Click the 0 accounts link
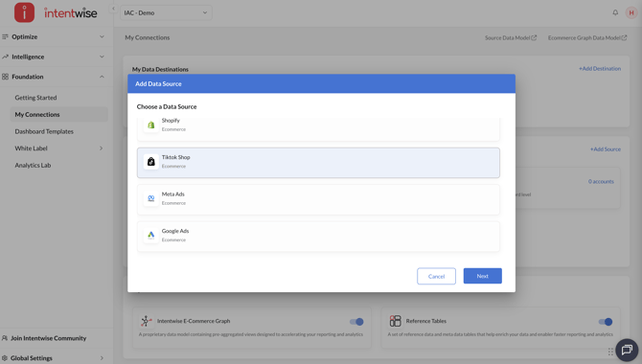This screenshot has width=642, height=364. [601, 181]
